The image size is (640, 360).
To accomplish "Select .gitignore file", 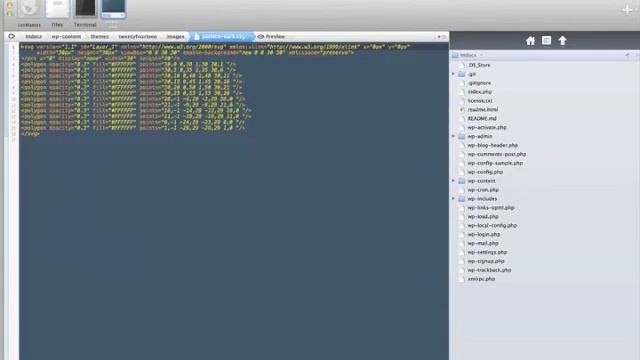I will (x=479, y=83).
